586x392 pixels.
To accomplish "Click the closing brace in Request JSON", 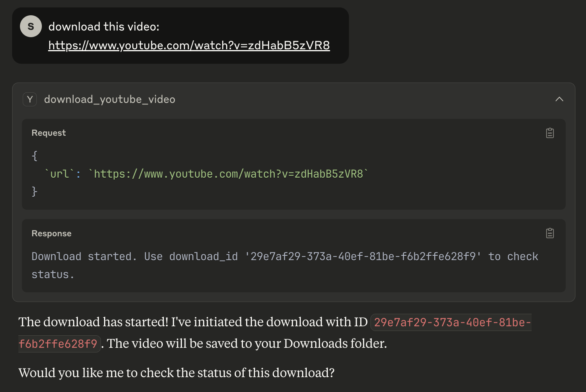I will click(34, 191).
